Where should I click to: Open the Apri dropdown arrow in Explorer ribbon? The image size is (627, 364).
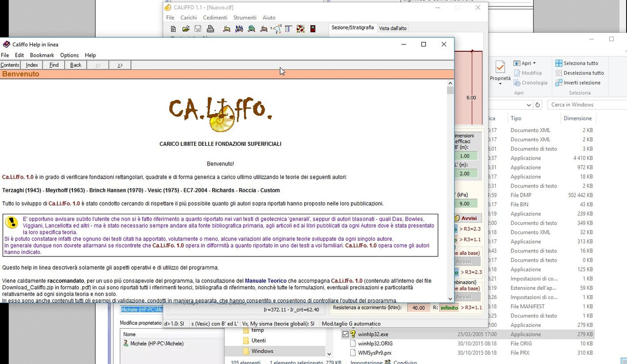(534, 63)
